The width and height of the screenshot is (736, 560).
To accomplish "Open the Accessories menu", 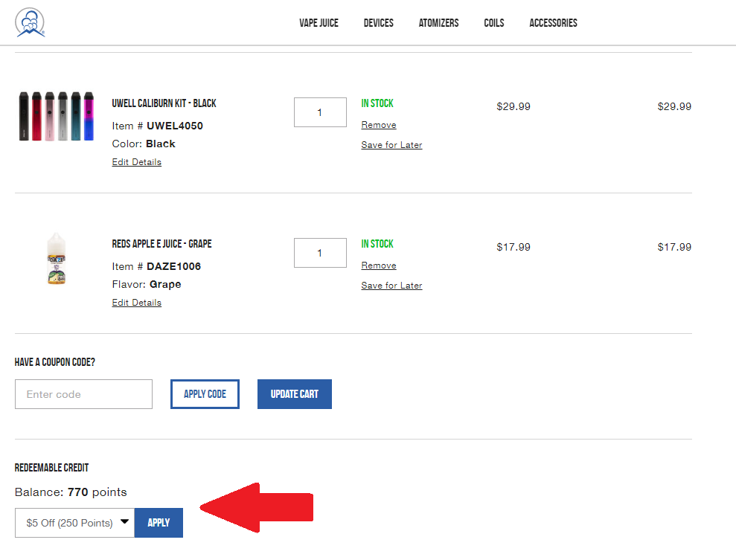I will 553,23.
